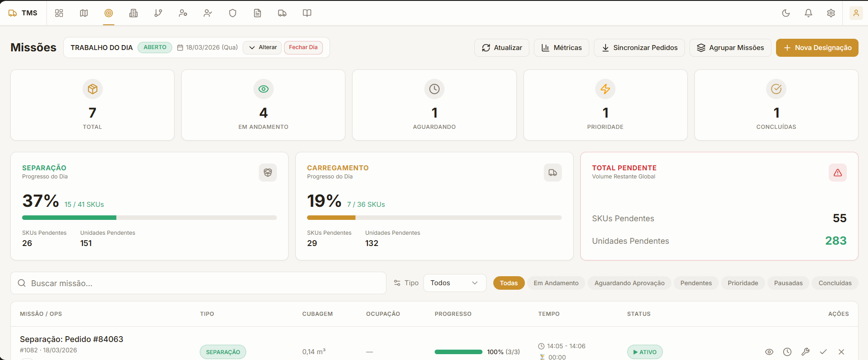Image resolution: width=868 pixels, height=360 pixels.
Task: Open the notifications bell
Action: [x=808, y=13]
